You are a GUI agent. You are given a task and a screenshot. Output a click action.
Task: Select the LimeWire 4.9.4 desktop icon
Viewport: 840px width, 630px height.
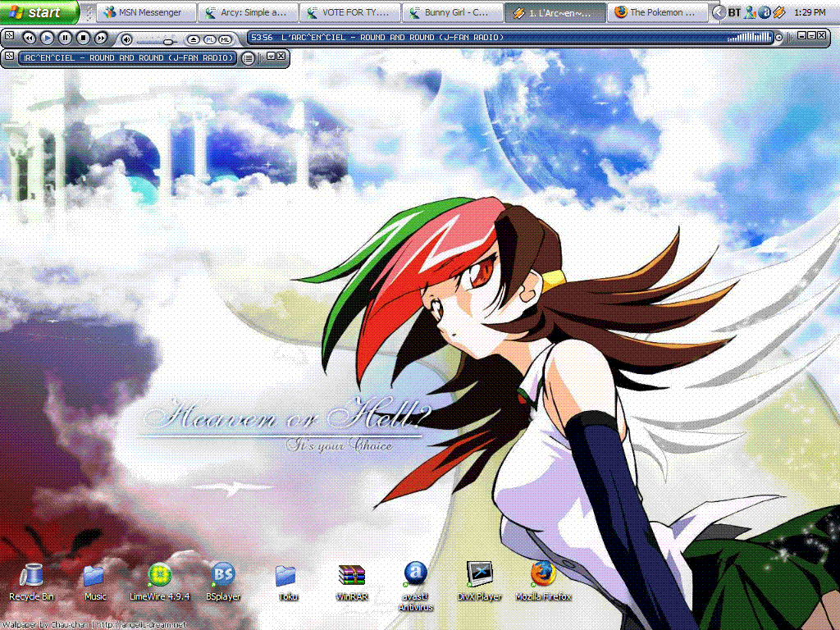pyautogui.click(x=160, y=582)
